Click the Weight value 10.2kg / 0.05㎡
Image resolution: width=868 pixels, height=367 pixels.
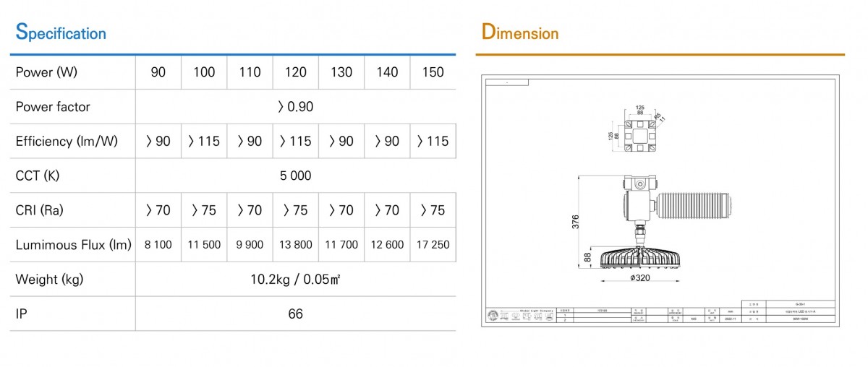click(x=295, y=280)
